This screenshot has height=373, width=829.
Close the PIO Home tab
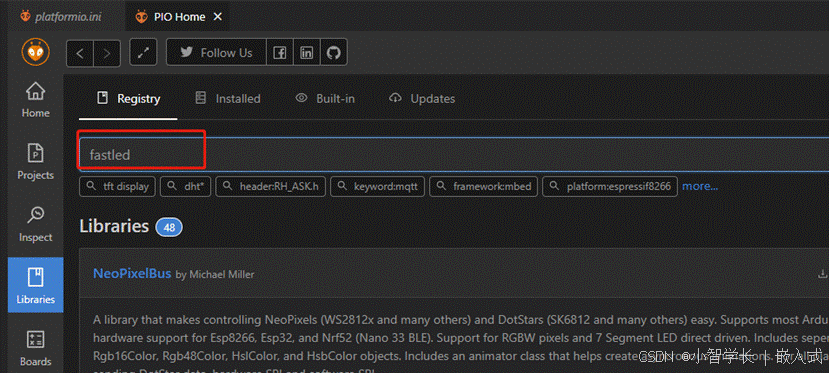click(x=217, y=17)
